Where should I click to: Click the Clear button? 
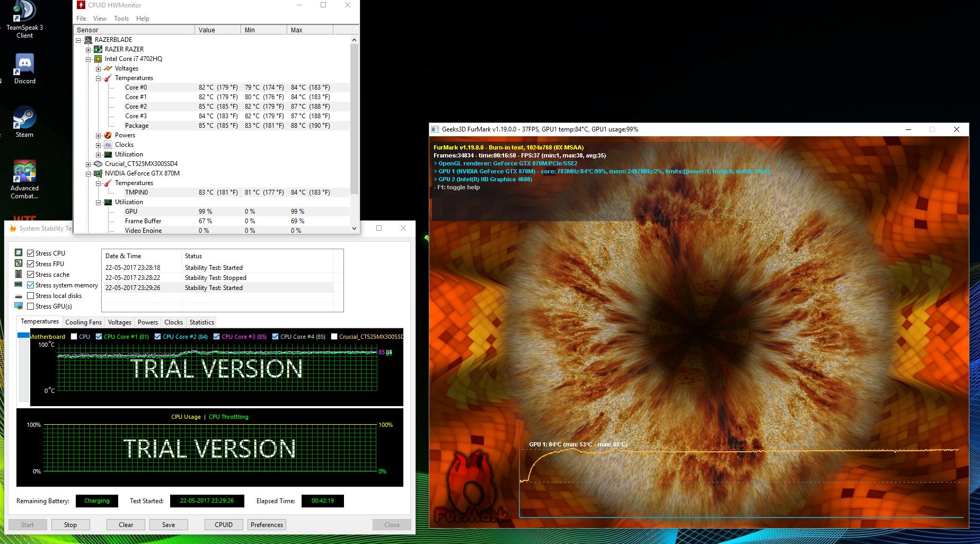click(x=126, y=525)
